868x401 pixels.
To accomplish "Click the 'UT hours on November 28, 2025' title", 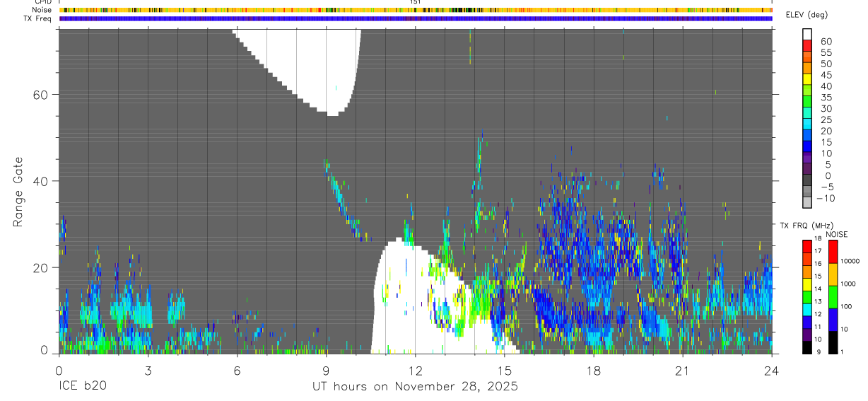I will coord(416,387).
